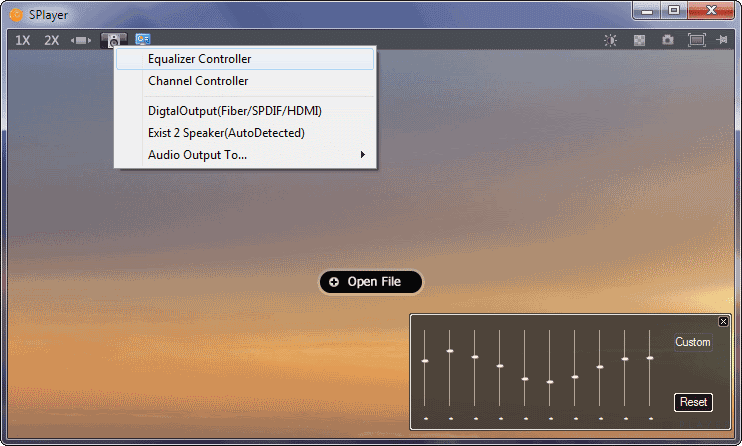The width and height of the screenshot is (742, 446).
Task: Click the checkerboard transparency icon
Action: 639,40
